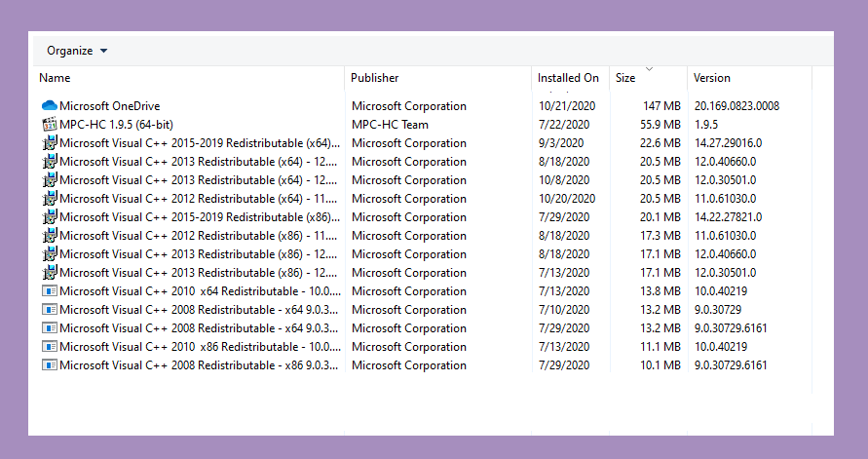Click the Microsoft OneDrive cloud icon
This screenshot has width=868, height=459.
50,106
